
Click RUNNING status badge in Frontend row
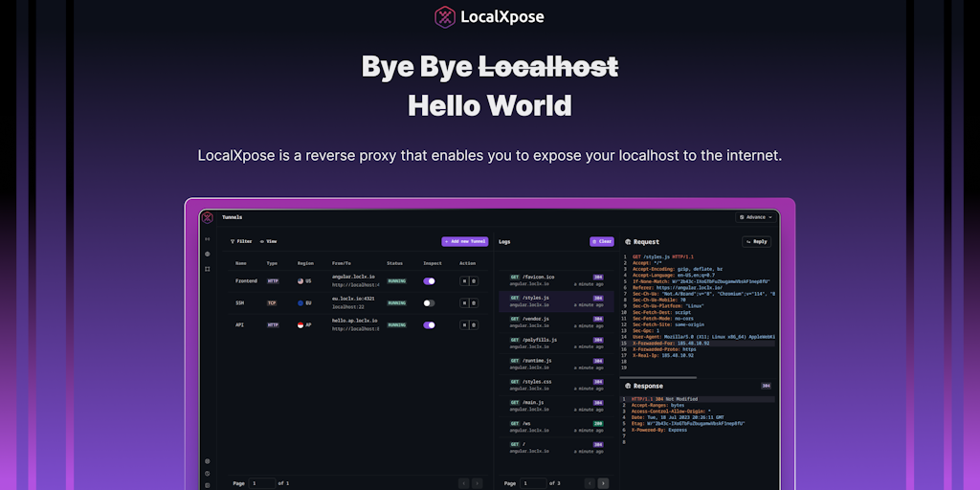click(396, 281)
